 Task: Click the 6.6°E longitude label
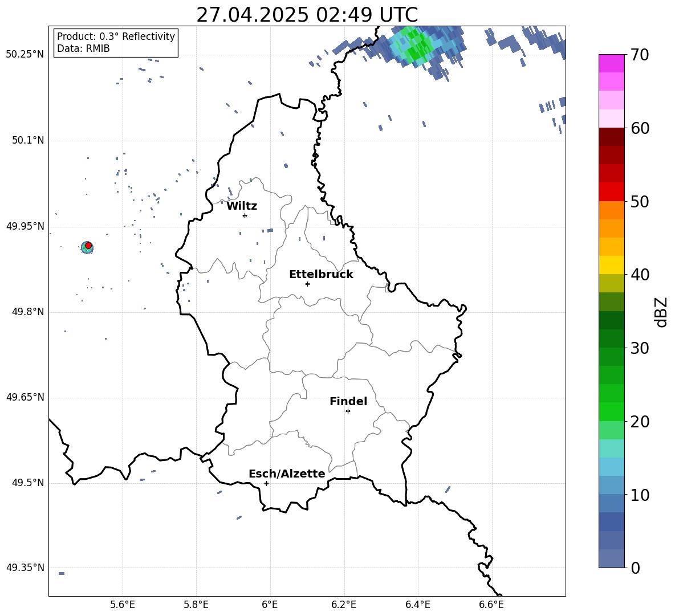coord(491,605)
